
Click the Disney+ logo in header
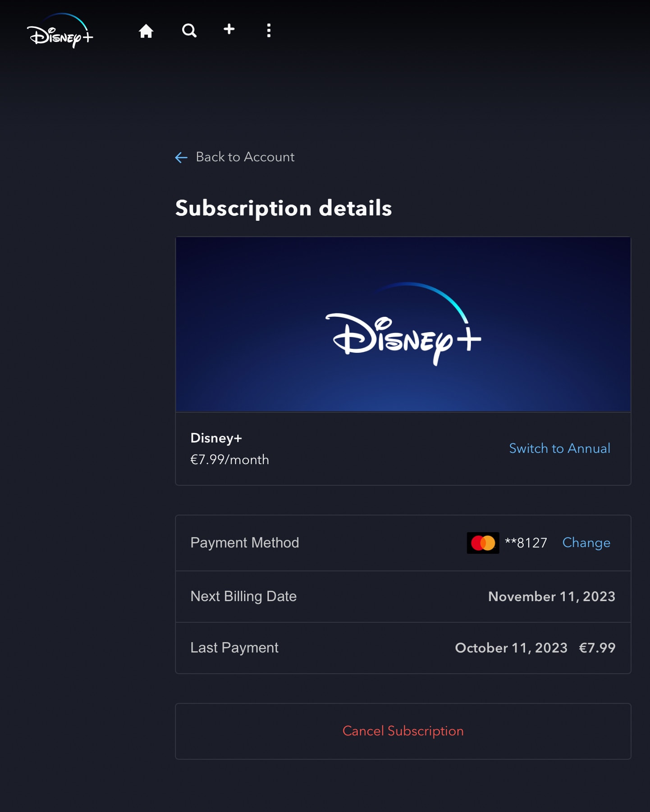point(60,31)
